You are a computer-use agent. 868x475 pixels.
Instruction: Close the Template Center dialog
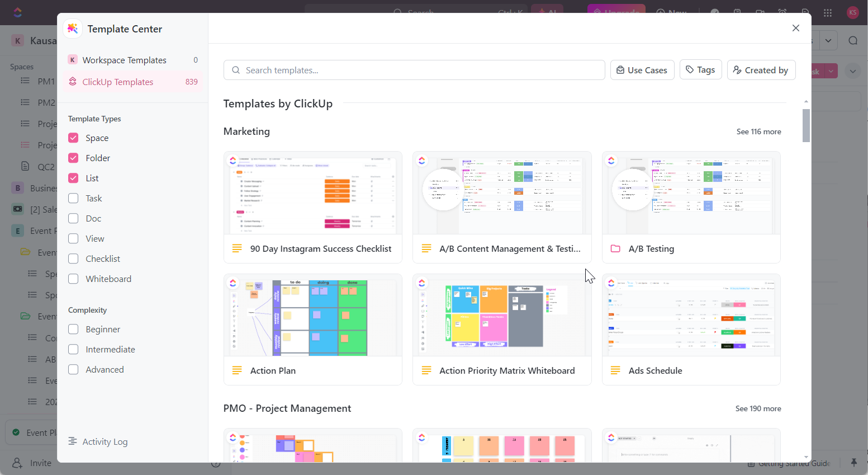[x=796, y=28]
